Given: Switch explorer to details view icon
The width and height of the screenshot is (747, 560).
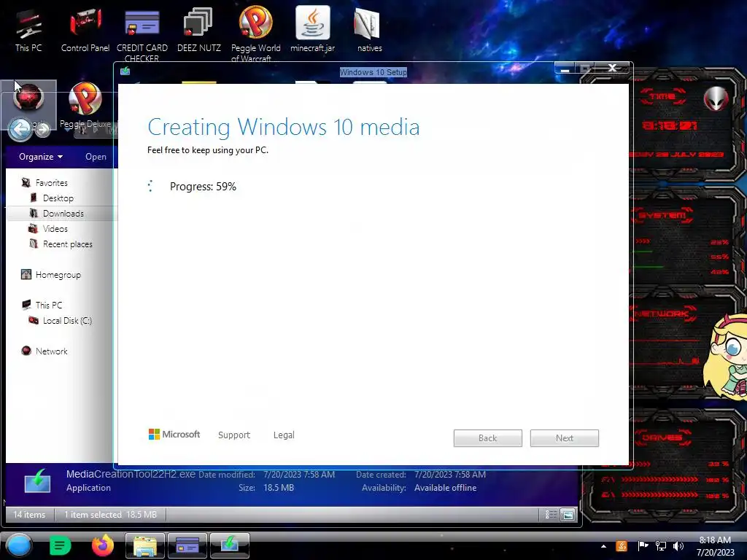Looking at the screenshot, I should (551, 514).
